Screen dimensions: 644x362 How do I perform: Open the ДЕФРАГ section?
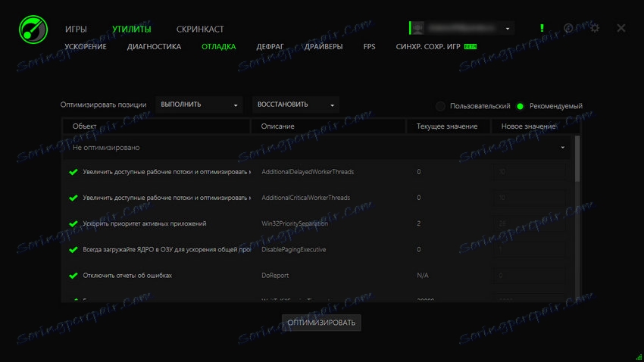[270, 47]
